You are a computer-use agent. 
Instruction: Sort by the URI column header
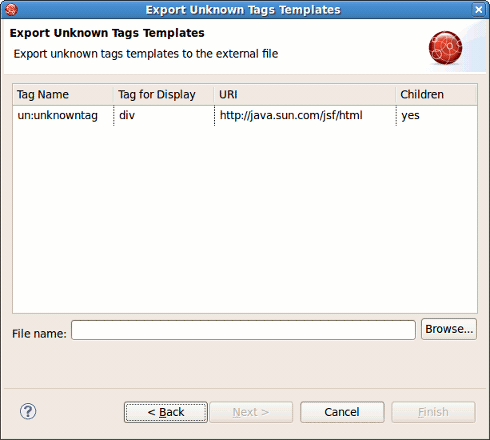[x=305, y=95]
